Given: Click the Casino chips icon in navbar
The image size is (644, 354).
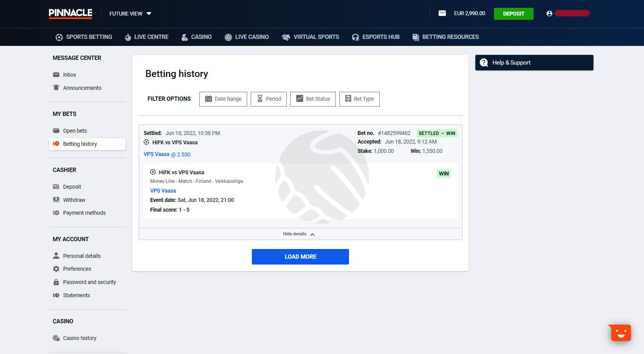Looking at the screenshot, I should (185, 37).
